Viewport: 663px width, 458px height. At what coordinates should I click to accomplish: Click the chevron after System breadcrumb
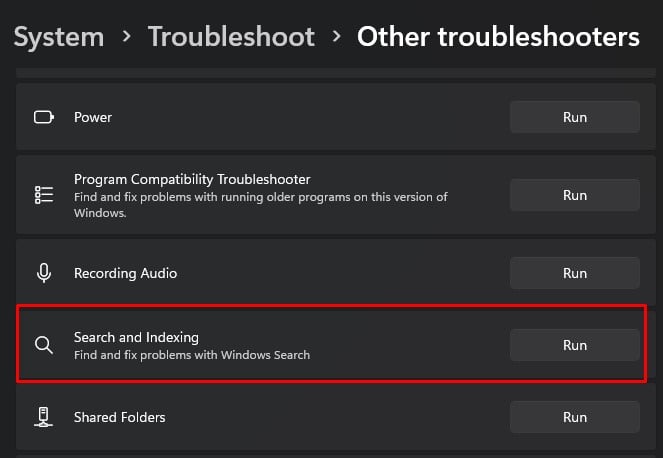[126, 37]
